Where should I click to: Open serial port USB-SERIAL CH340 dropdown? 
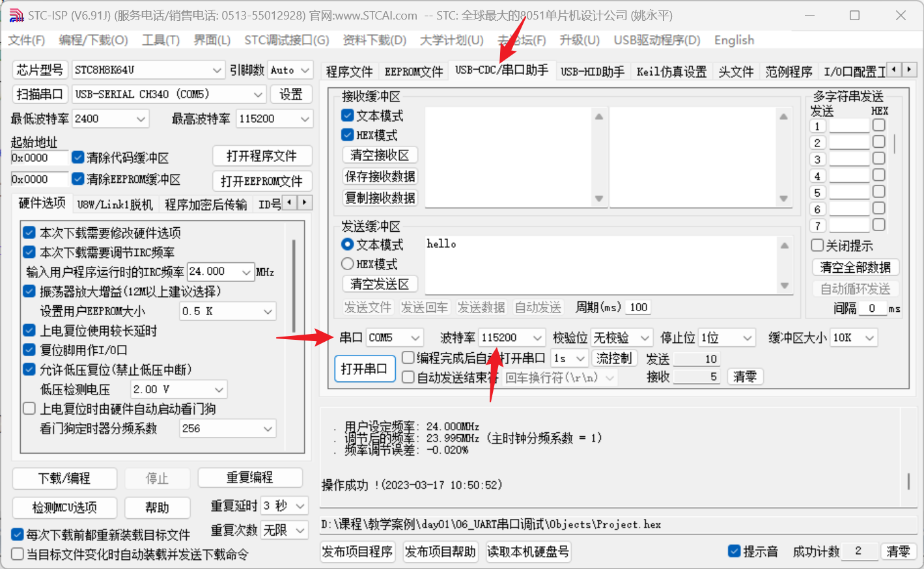[169, 94]
